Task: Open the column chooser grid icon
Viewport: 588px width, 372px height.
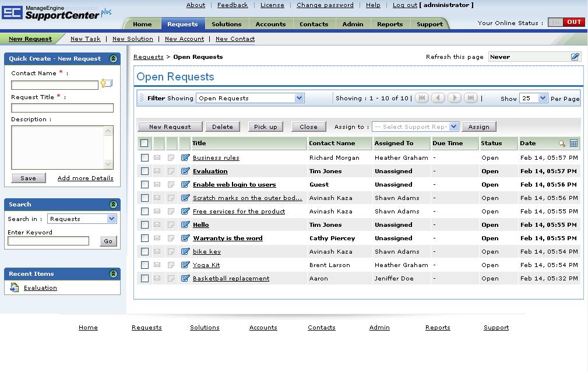Action: pos(574,143)
